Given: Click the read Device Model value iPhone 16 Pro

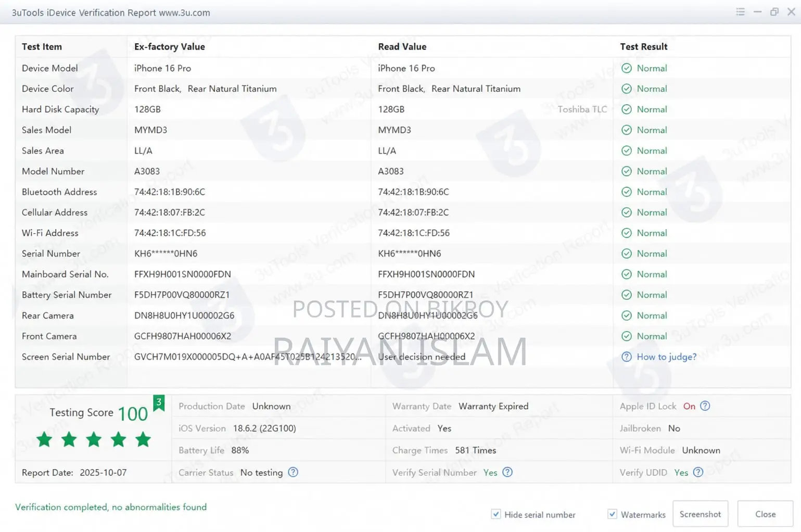Looking at the screenshot, I should 406,68.
